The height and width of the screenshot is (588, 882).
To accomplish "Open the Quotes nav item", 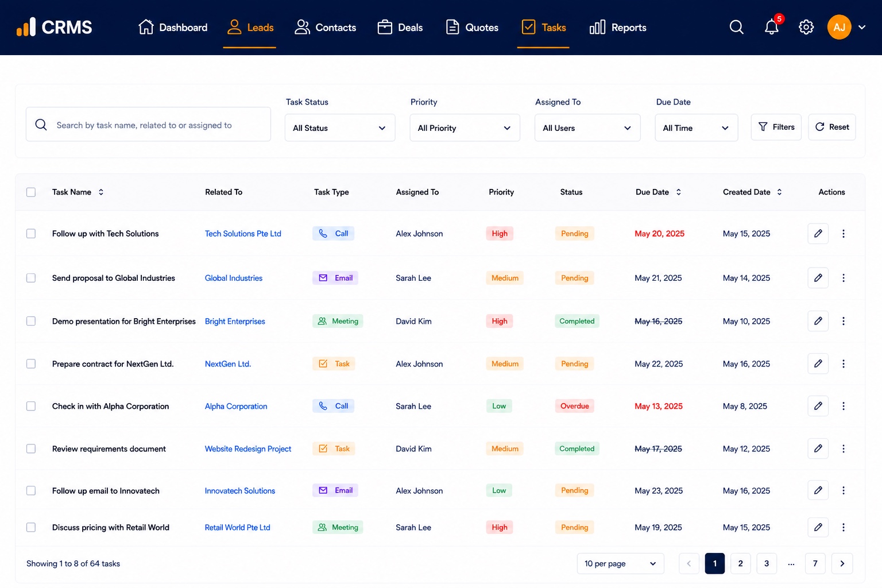I will tap(472, 27).
